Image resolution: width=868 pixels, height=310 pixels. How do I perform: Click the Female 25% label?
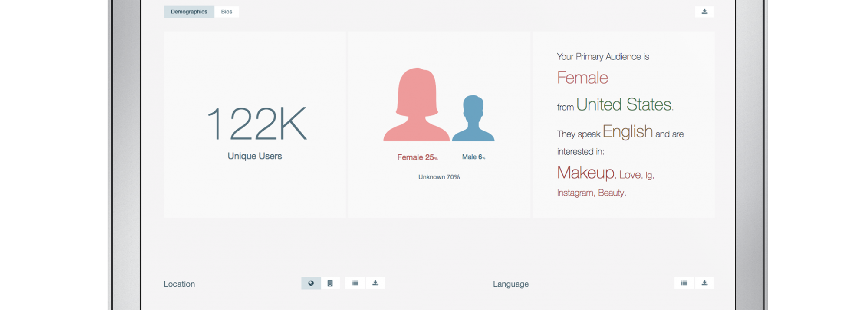417,157
